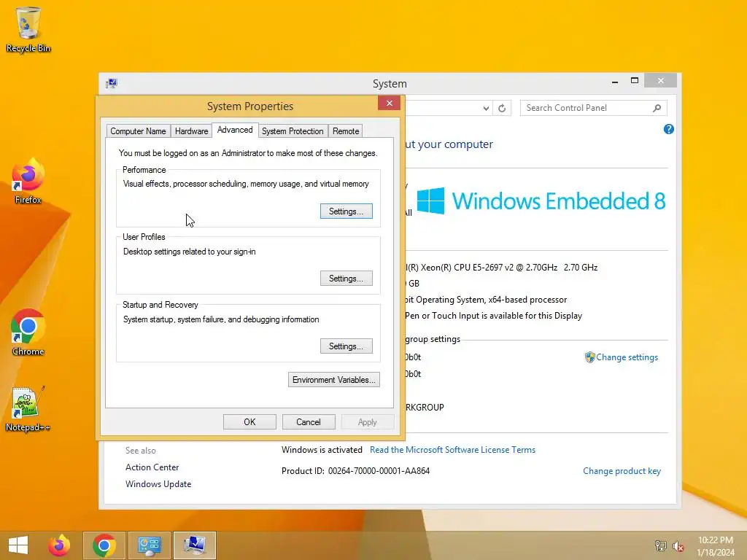Click Change product key link

pyautogui.click(x=622, y=471)
